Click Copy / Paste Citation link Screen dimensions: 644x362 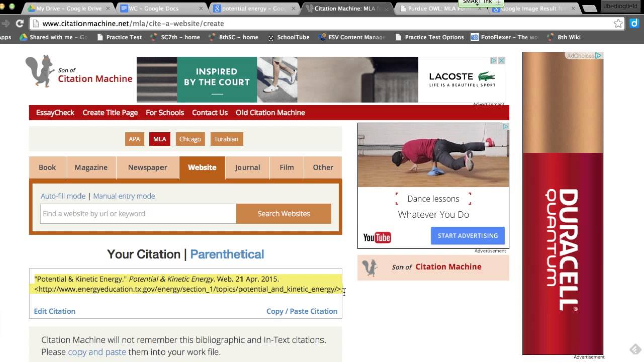tap(302, 311)
